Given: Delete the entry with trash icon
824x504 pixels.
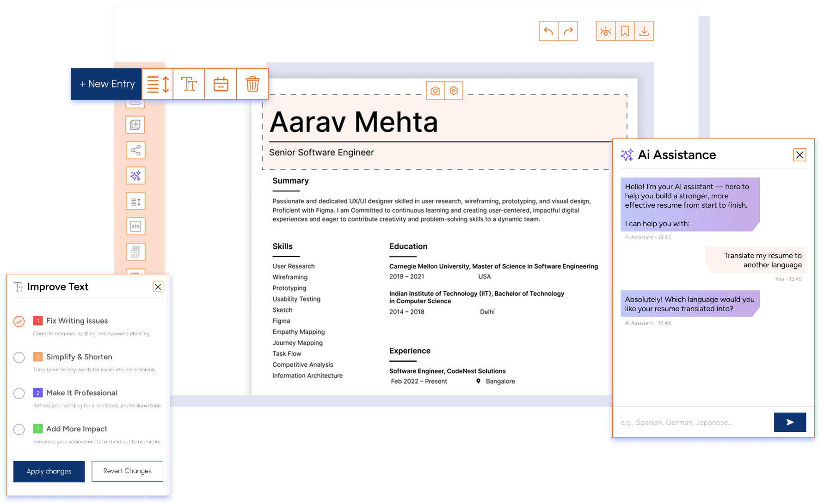Looking at the screenshot, I should [x=252, y=84].
